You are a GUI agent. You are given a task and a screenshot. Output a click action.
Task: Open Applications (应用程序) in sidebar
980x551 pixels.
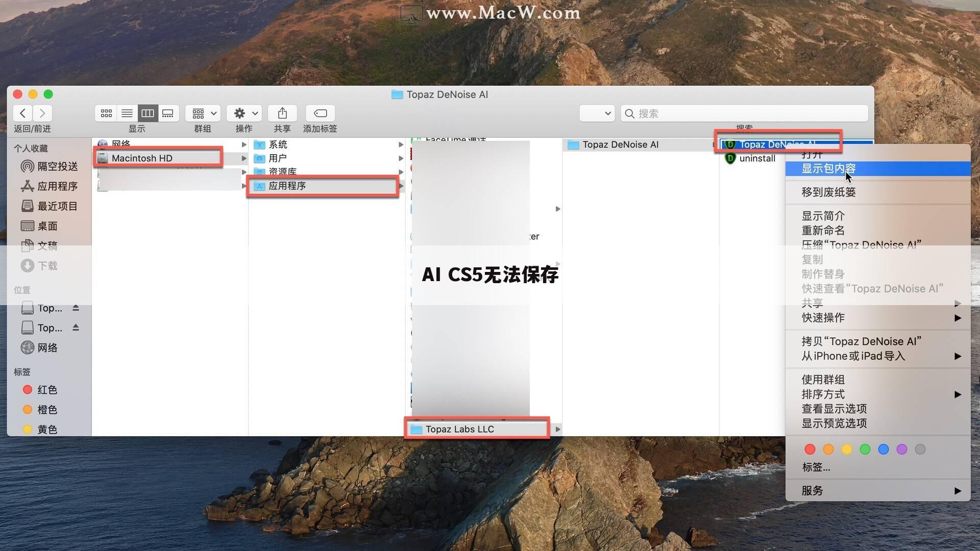point(49,186)
